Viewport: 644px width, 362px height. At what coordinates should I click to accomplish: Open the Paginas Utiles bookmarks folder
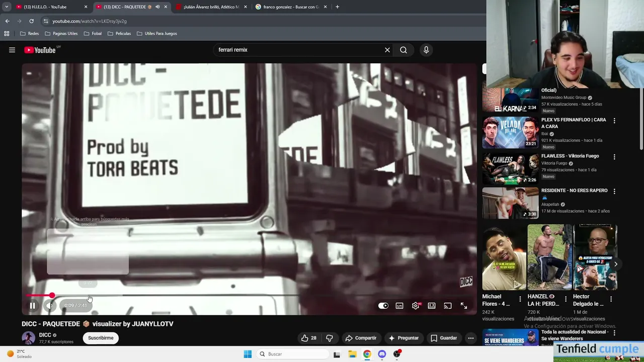click(x=61, y=34)
